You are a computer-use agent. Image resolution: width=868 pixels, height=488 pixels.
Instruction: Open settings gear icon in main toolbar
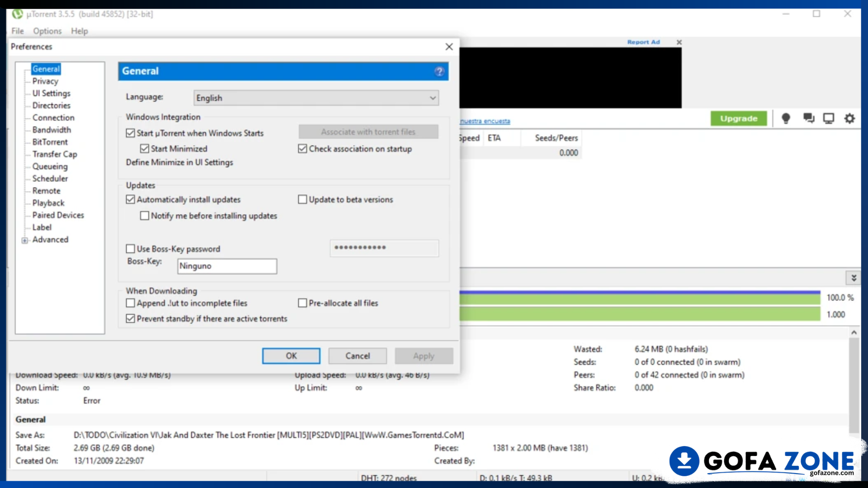point(849,118)
